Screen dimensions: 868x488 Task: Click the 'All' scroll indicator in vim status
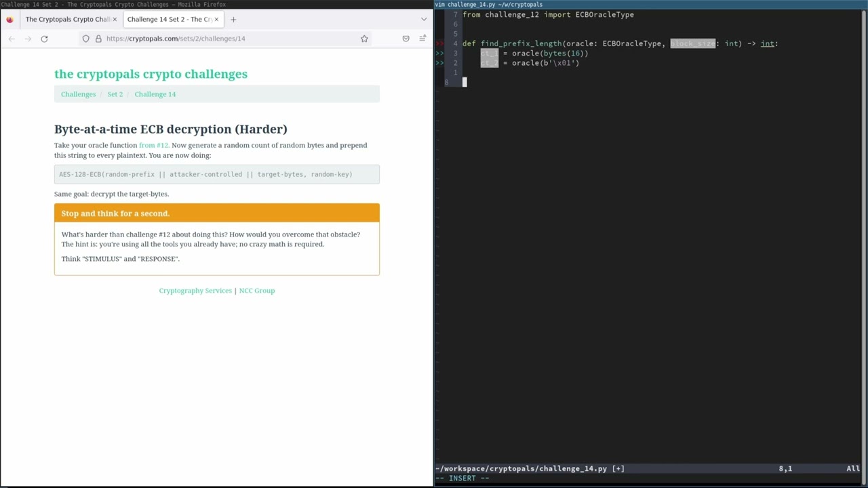pyautogui.click(x=853, y=468)
